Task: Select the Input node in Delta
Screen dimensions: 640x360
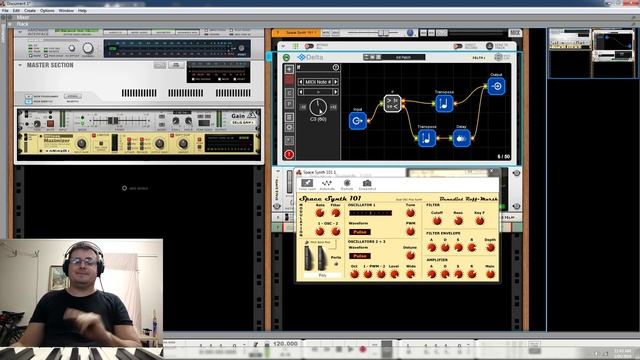Action: click(358, 121)
